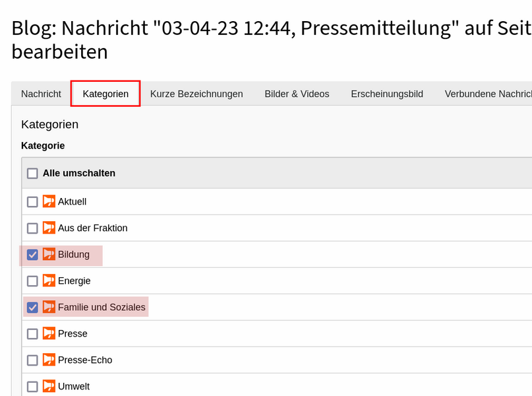Open the Erscheinungsbild tab
532x396 pixels.
(x=387, y=94)
